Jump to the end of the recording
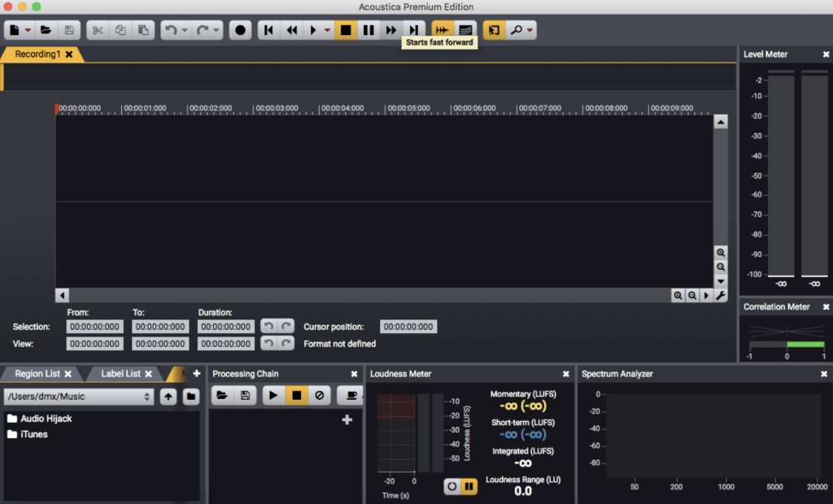The height and width of the screenshot is (504, 833). pyautogui.click(x=414, y=30)
